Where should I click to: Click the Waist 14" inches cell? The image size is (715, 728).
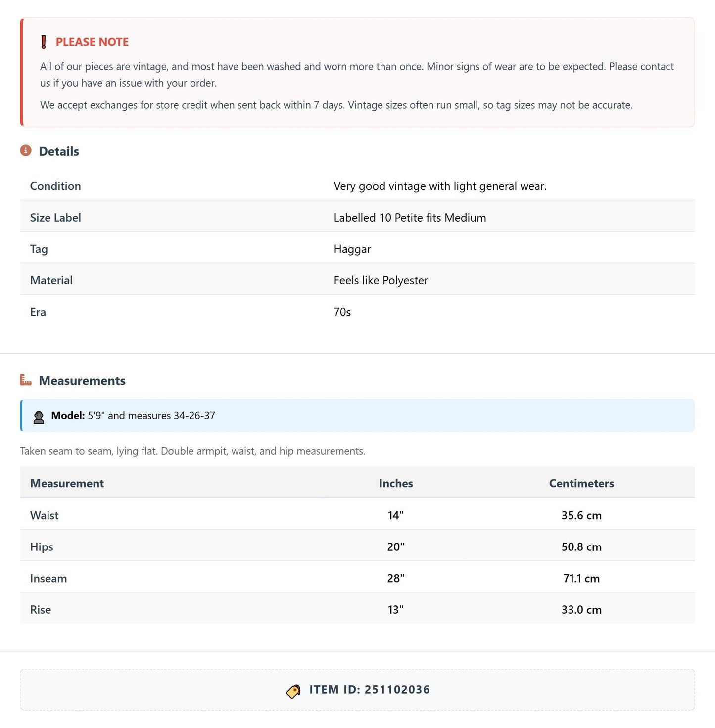coord(396,515)
